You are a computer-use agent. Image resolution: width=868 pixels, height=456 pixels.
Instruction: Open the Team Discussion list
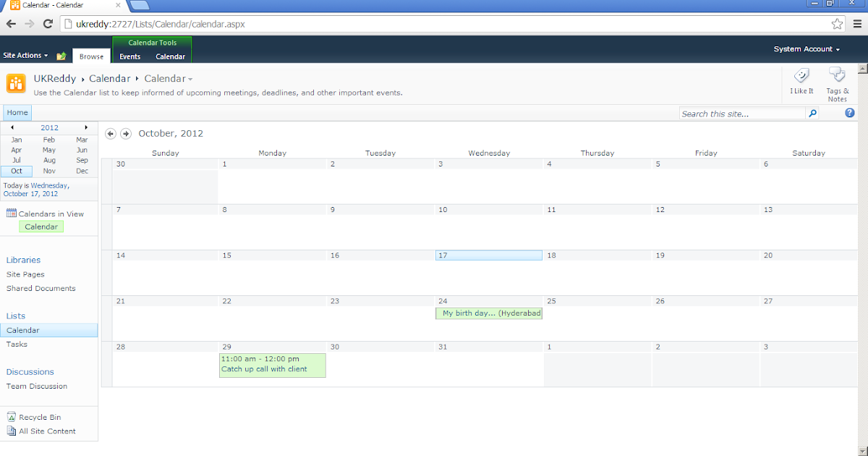(37, 386)
